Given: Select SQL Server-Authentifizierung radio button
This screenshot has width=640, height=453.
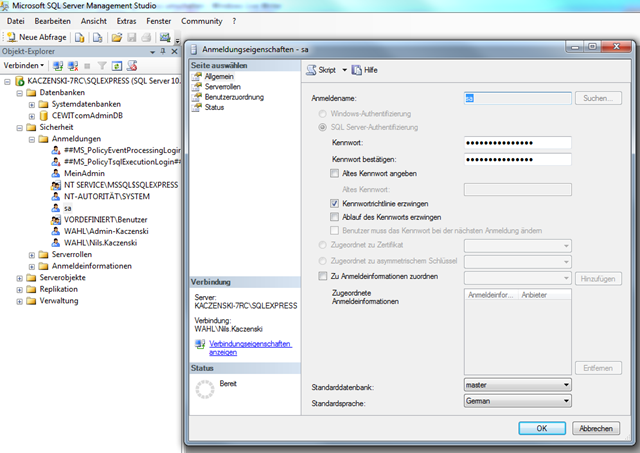Looking at the screenshot, I should coord(322,127).
